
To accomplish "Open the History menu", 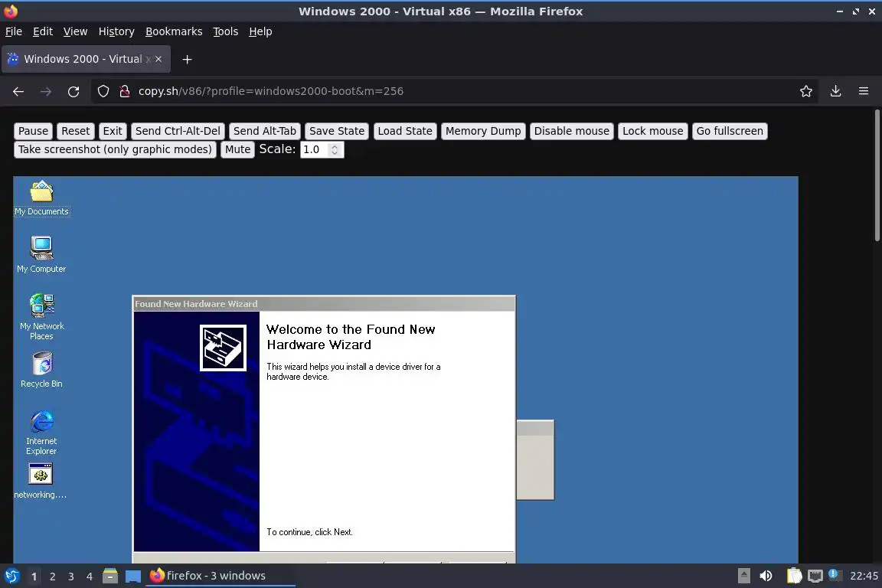I will coord(116,31).
